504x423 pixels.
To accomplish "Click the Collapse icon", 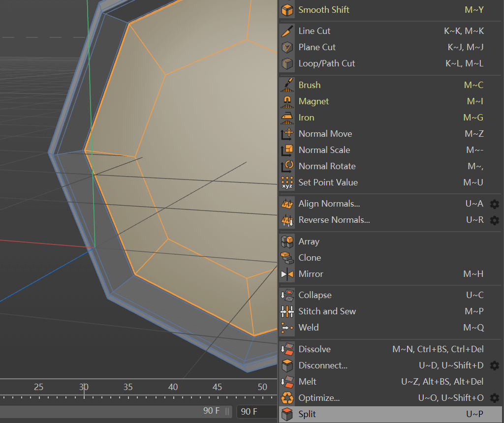I will pos(287,295).
